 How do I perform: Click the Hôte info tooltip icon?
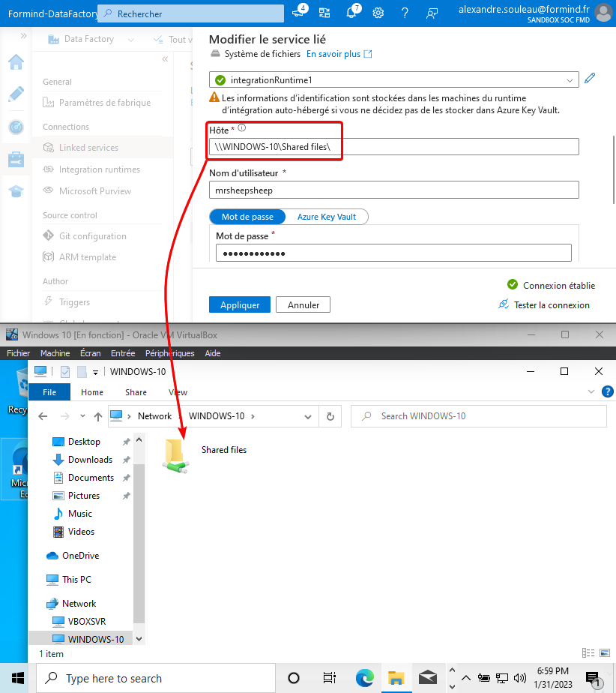tap(242, 128)
